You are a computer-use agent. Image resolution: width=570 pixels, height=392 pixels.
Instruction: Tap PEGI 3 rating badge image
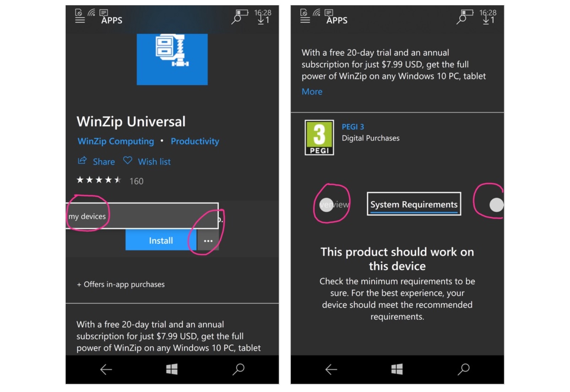click(x=319, y=137)
